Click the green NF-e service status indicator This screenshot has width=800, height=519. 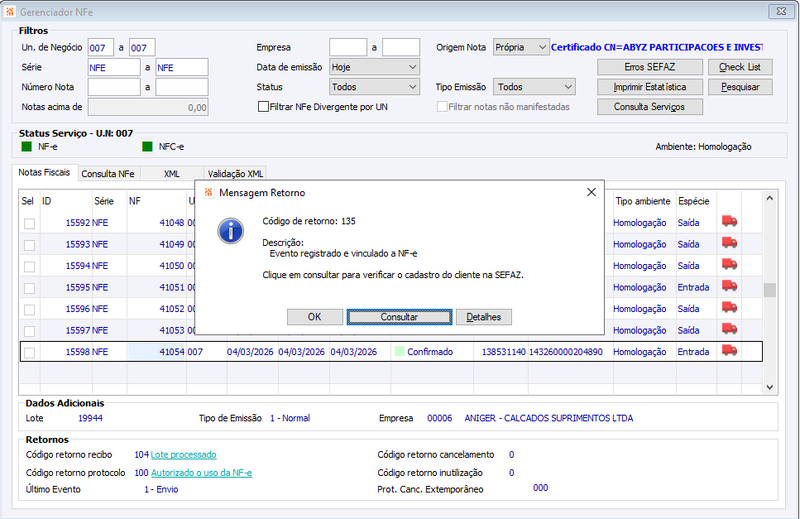27,147
